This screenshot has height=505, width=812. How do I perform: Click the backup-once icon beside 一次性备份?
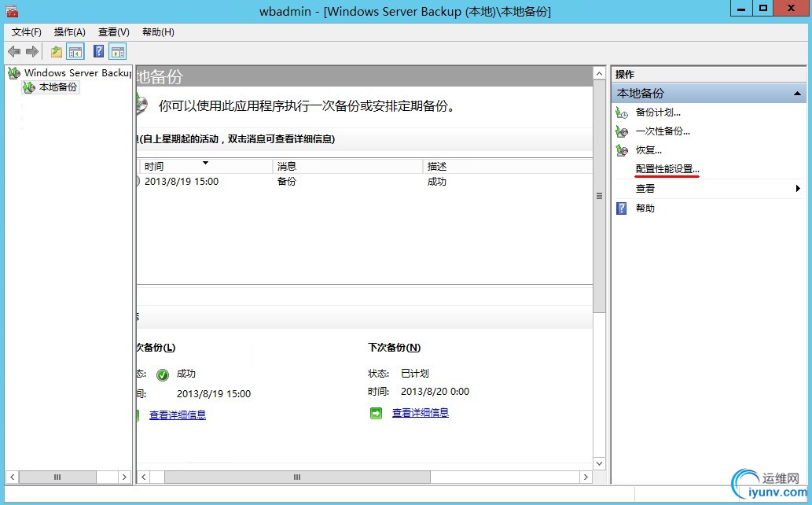[622, 131]
